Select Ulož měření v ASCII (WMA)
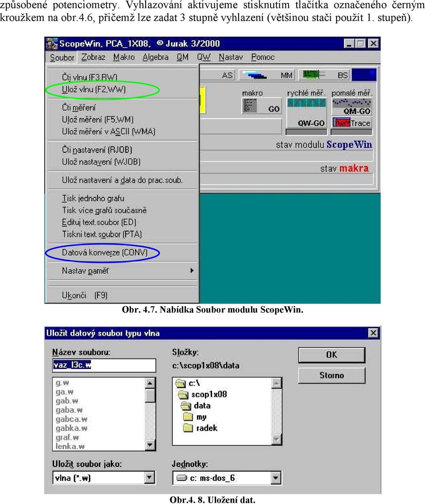This screenshot has height=504, width=425. (122, 131)
